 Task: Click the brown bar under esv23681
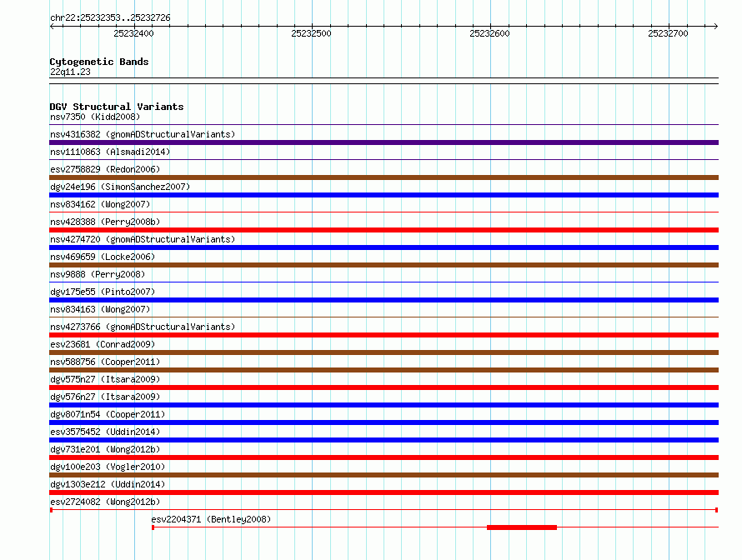click(x=384, y=352)
